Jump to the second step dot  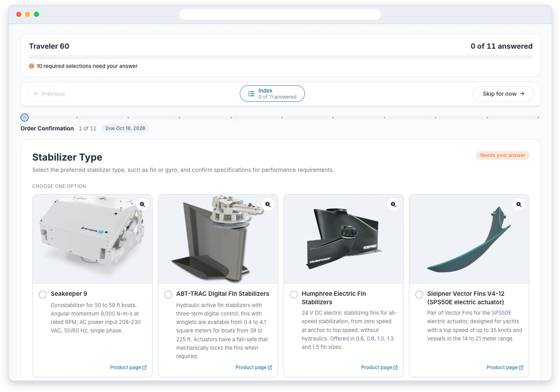77,118
